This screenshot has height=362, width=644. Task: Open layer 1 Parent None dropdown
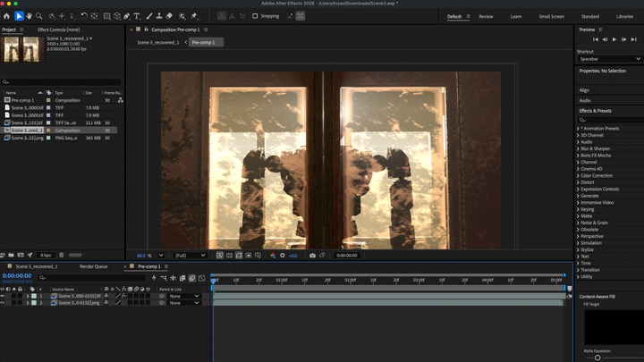[184, 296]
